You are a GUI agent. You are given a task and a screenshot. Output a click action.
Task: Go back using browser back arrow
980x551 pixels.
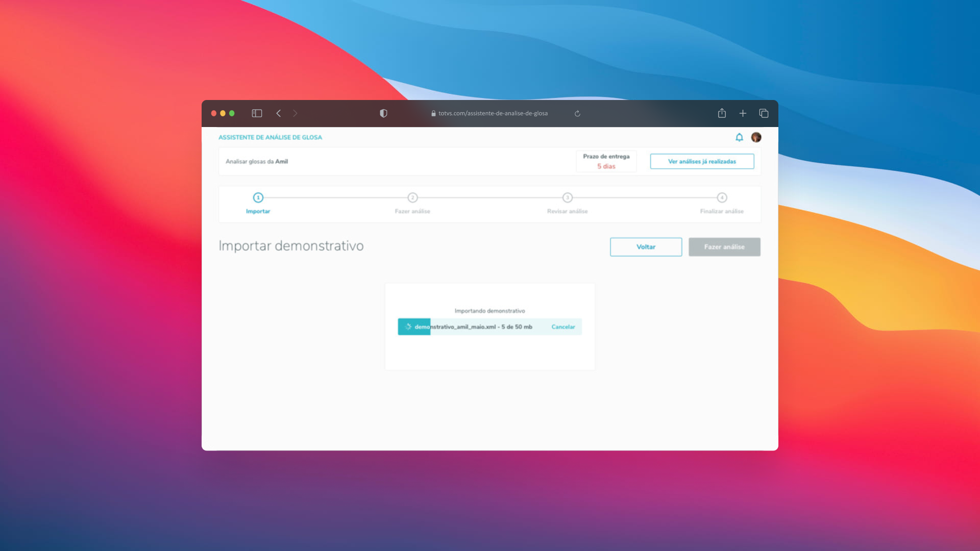coord(279,113)
